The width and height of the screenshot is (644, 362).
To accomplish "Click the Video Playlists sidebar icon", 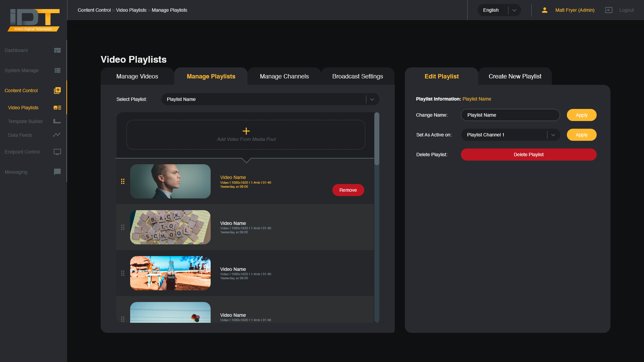I will point(57,108).
